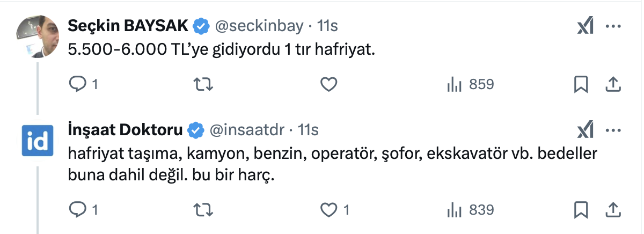Reply to Seçkin BAYSAK's tweet

[x=78, y=84]
